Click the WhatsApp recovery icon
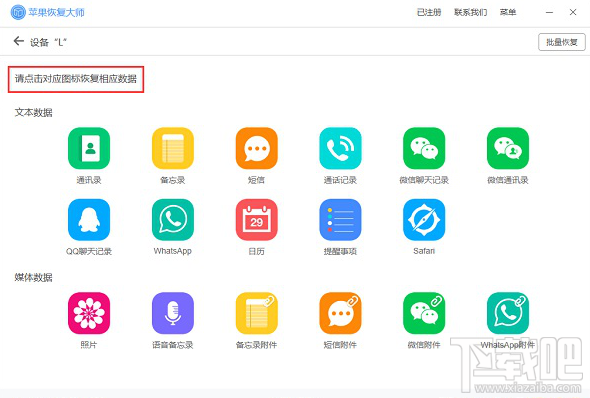The image size is (590, 398). tap(173, 220)
